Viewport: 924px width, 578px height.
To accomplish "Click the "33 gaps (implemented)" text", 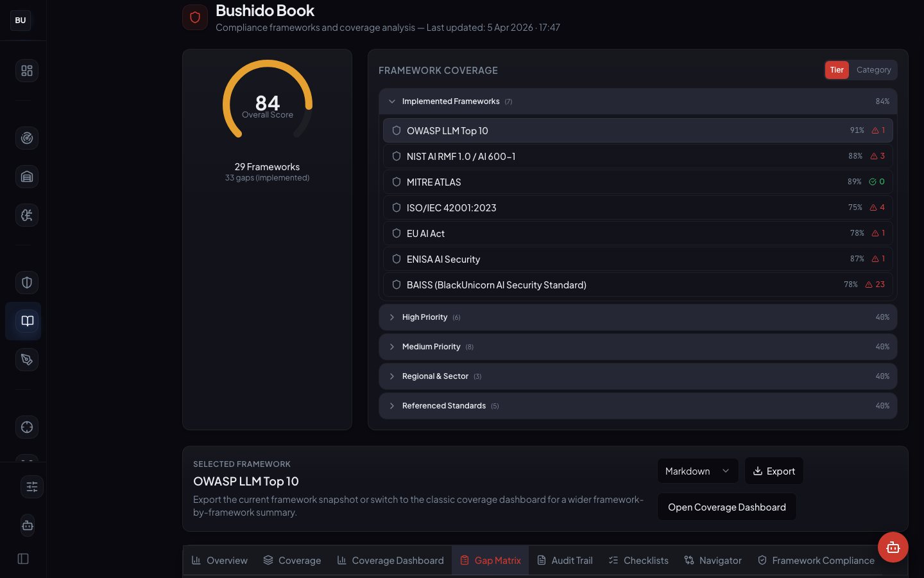I will coord(267,178).
